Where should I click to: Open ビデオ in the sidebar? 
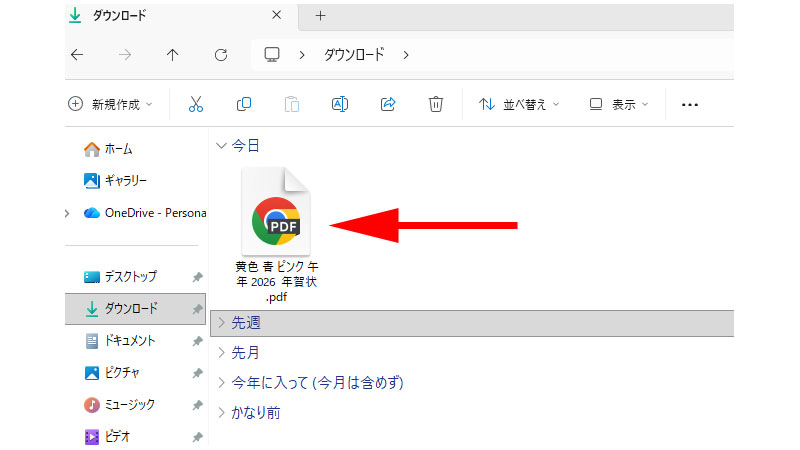(107, 437)
